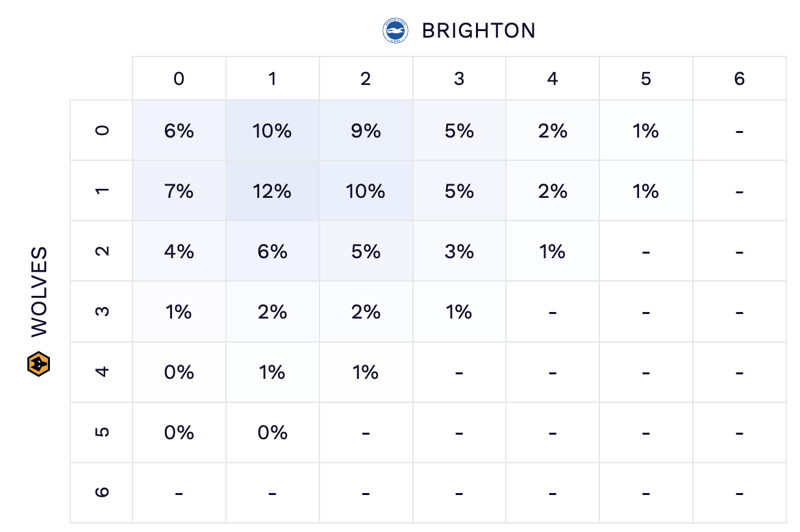The width and height of the screenshot is (800, 532).
Task: Select Wolves row header 4
Action: point(102,372)
